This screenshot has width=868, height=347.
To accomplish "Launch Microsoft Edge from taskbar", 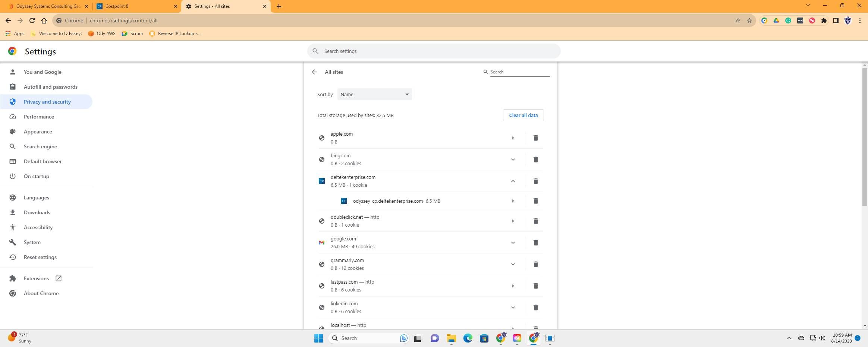I will coord(468,338).
